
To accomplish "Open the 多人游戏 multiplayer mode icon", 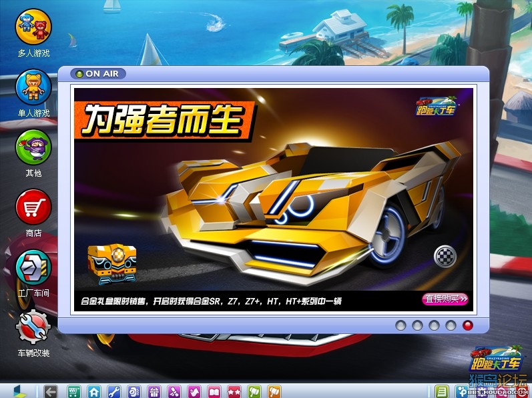I will [x=33, y=27].
